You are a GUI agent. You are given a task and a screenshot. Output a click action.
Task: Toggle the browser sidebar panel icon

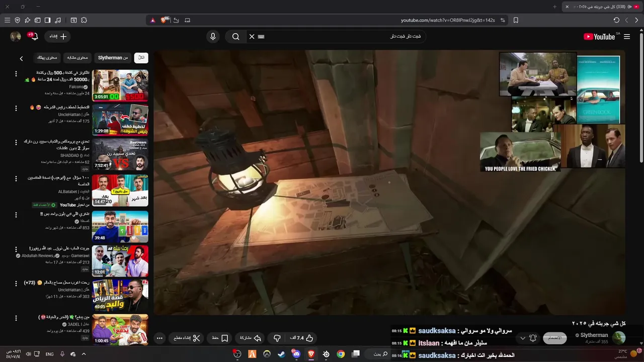coord(47,20)
